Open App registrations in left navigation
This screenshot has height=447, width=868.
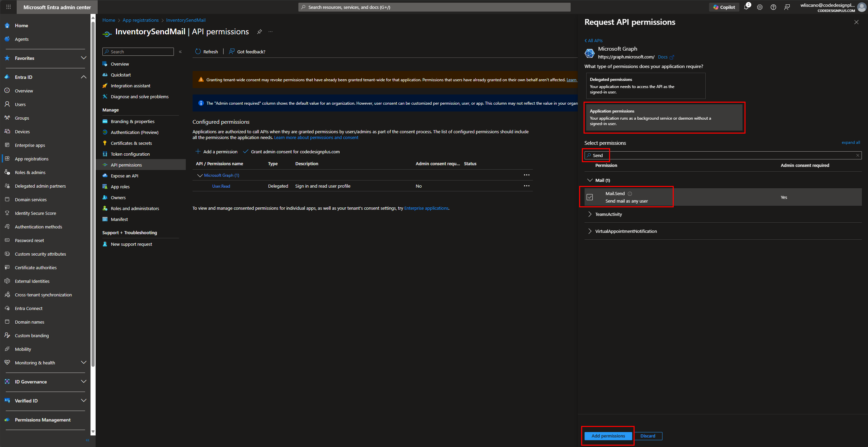point(31,159)
